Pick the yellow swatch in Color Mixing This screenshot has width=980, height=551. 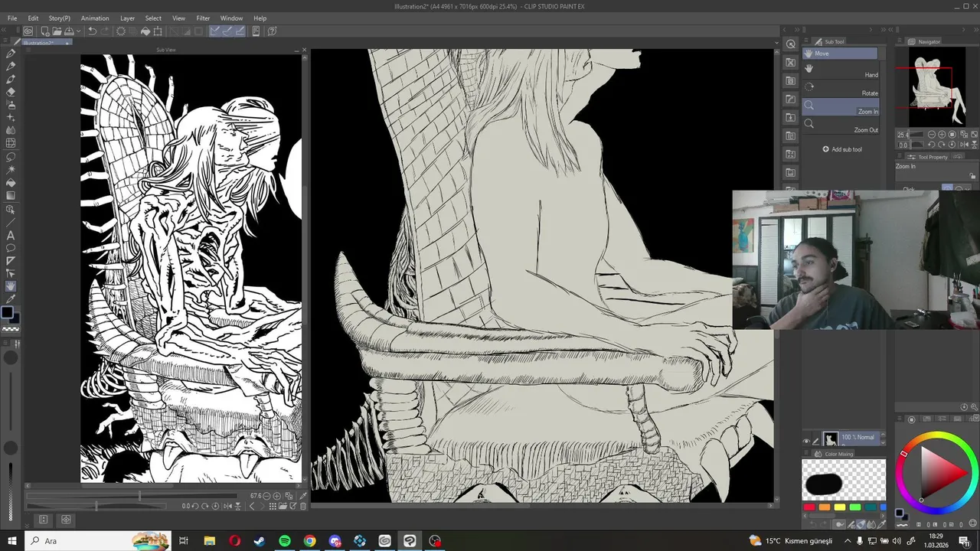click(840, 507)
